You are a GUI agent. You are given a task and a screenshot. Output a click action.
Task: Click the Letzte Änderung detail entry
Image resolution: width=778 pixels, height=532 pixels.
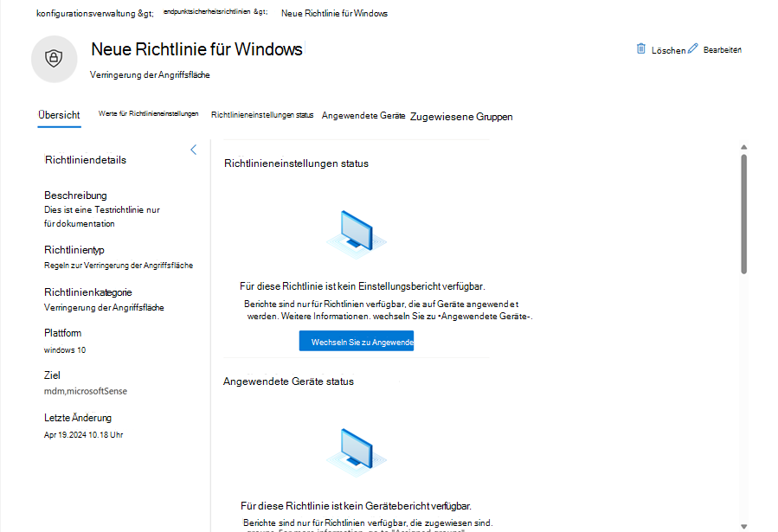click(x=76, y=417)
